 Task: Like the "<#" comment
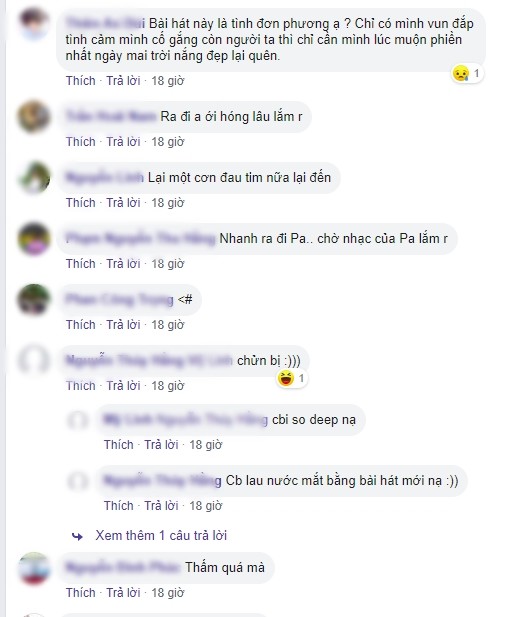[x=81, y=325]
